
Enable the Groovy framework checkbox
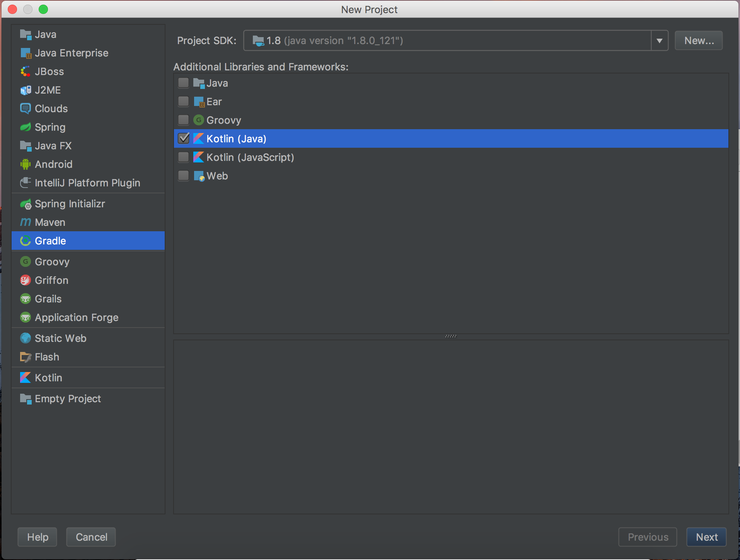(x=184, y=120)
